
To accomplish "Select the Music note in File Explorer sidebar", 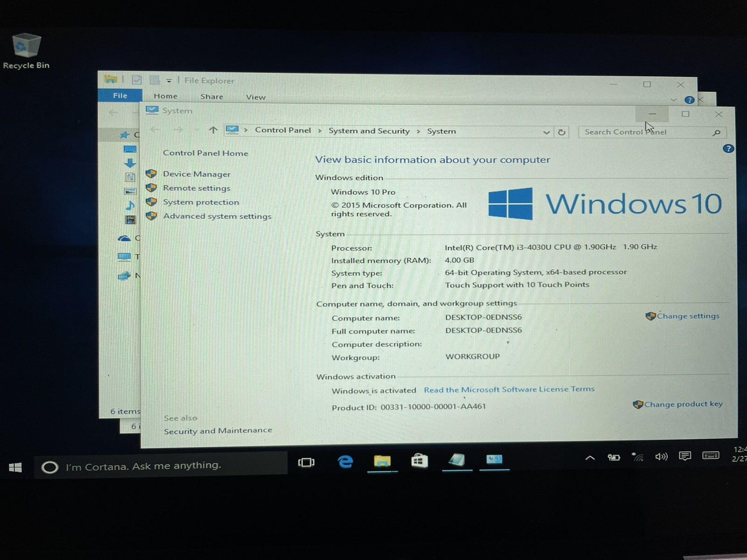I will click(x=130, y=205).
